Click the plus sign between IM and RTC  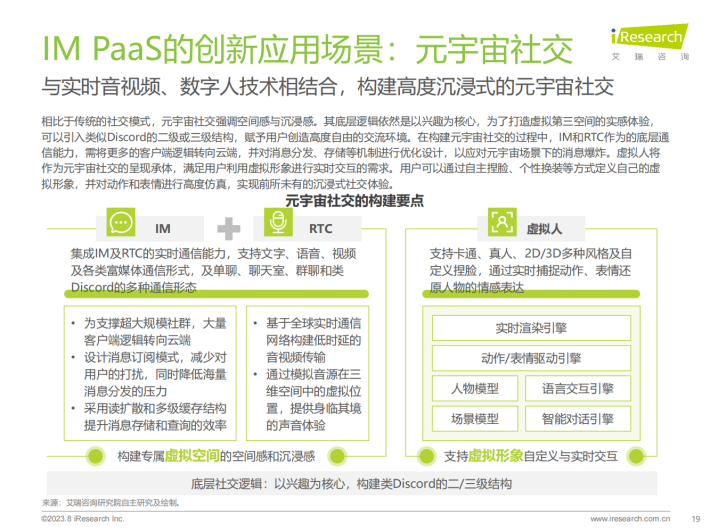[229, 228]
